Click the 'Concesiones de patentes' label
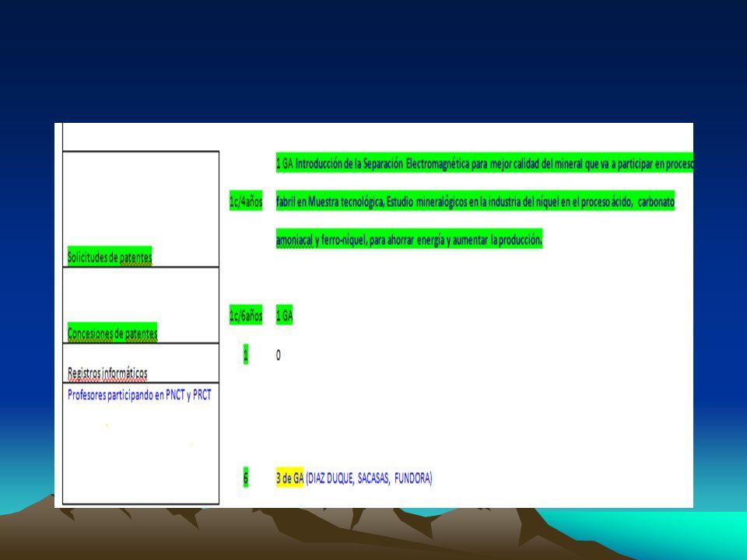This screenshot has height=560, width=747. click(x=112, y=332)
